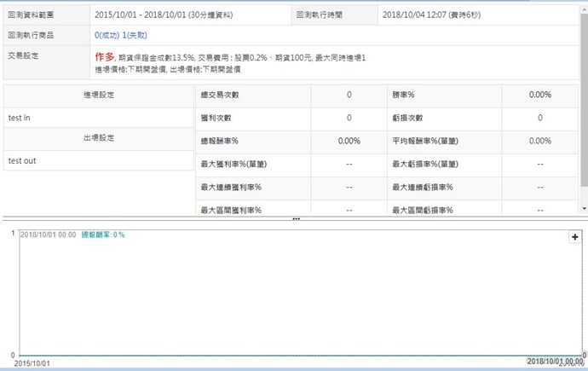Click the 出場設定 section header
This screenshot has height=371, width=588.
tap(99, 138)
